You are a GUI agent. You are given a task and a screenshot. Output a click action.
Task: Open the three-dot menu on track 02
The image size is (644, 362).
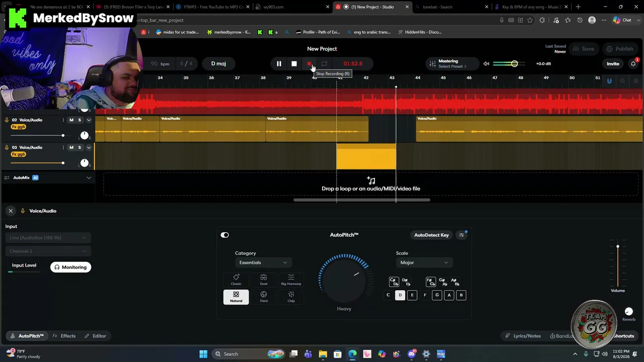click(63, 120)
